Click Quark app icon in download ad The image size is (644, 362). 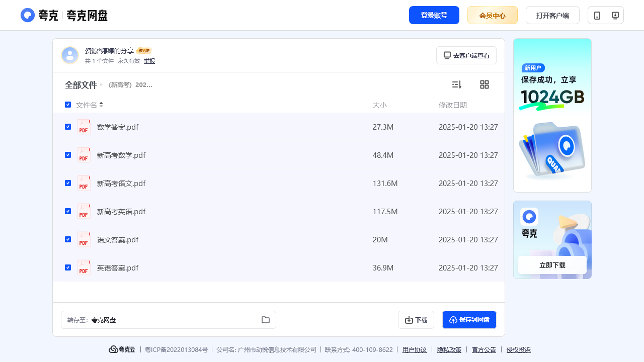(529, 217)
